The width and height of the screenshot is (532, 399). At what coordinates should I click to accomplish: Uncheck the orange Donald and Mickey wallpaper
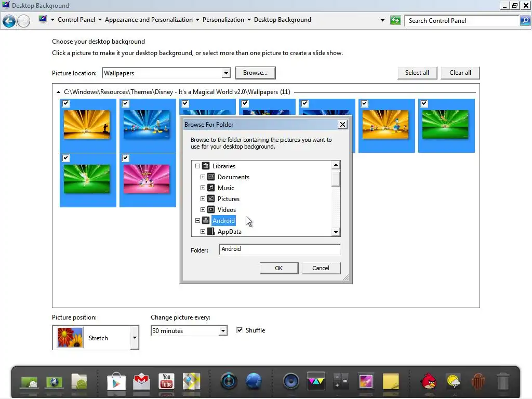tap(364, 103)
